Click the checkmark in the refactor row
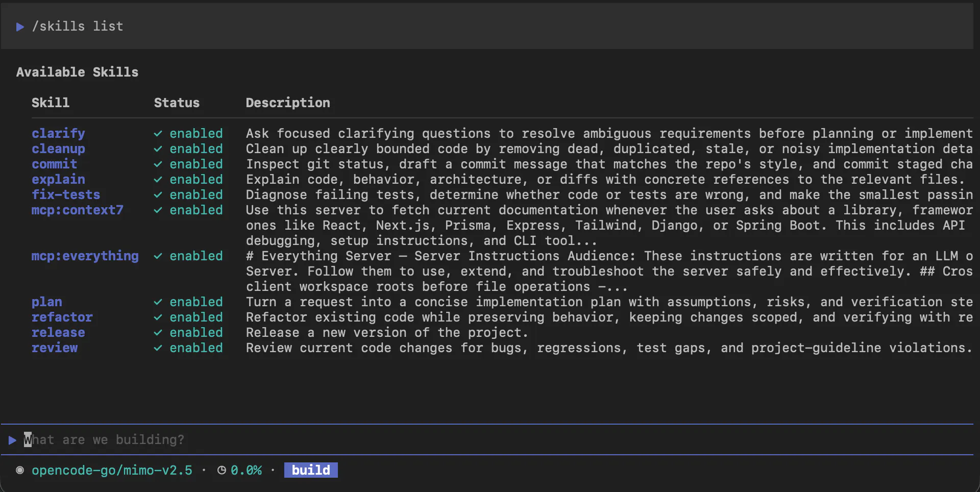The width and height of the screenshot is (980, 492). coord(158,317)
